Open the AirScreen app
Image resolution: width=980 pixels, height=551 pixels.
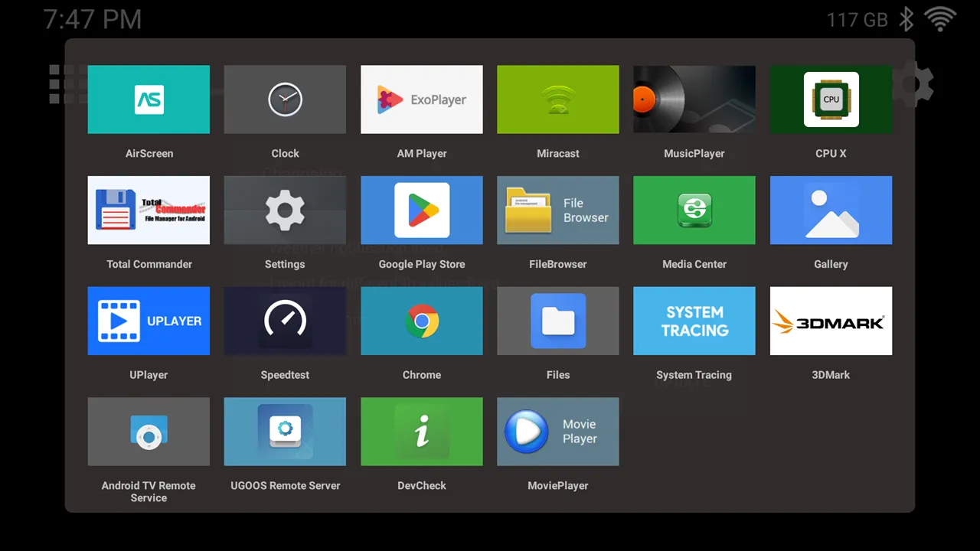tap(149, 99)
